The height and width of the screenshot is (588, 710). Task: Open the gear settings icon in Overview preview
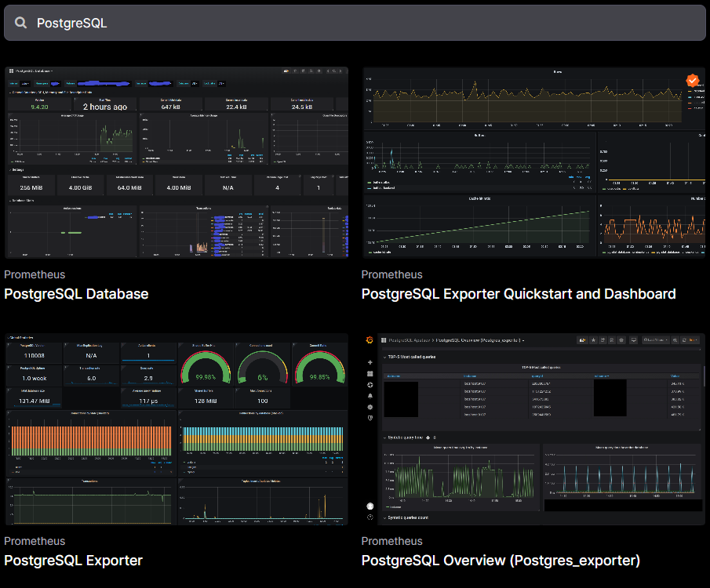click(x=370, y=407)
